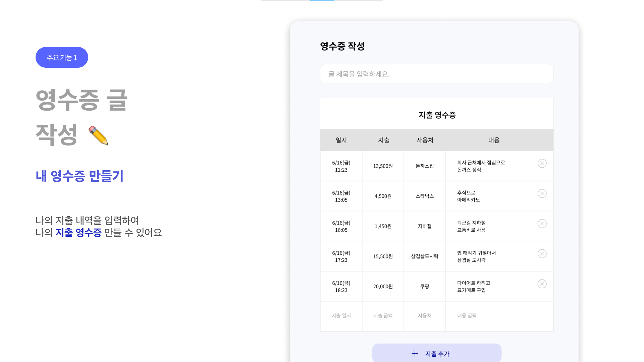Click the 지출 일시 entry field
This screenshot has width=644, height=362.
click(341, 315)
